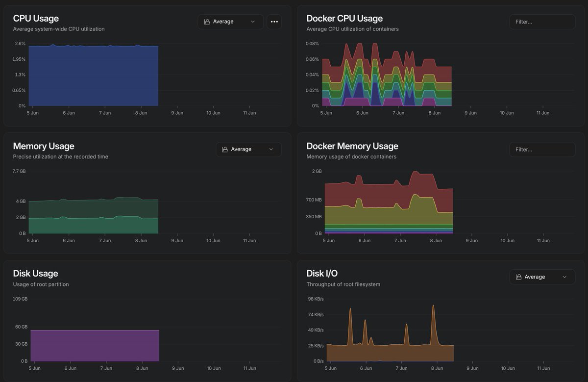The image size is (588, 382).
Task: Click the 0.06% label on Docker CPU axis
Action: point(312,59)
